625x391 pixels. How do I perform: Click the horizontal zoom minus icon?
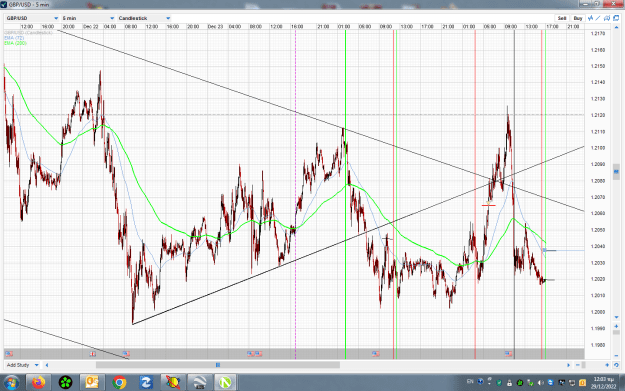click(578, 365)
